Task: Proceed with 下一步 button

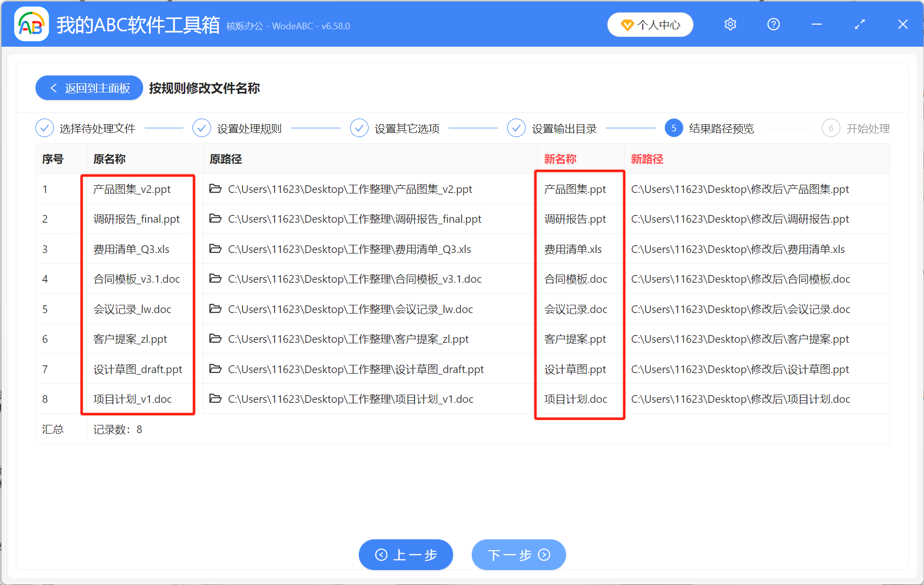Action: (518, 555)
